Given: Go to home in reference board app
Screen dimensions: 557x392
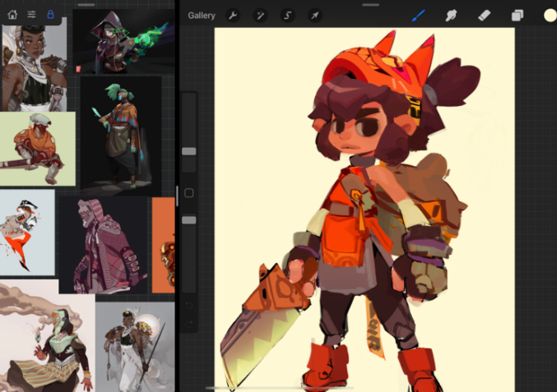Looking at the screenshot, I should 12,15.
